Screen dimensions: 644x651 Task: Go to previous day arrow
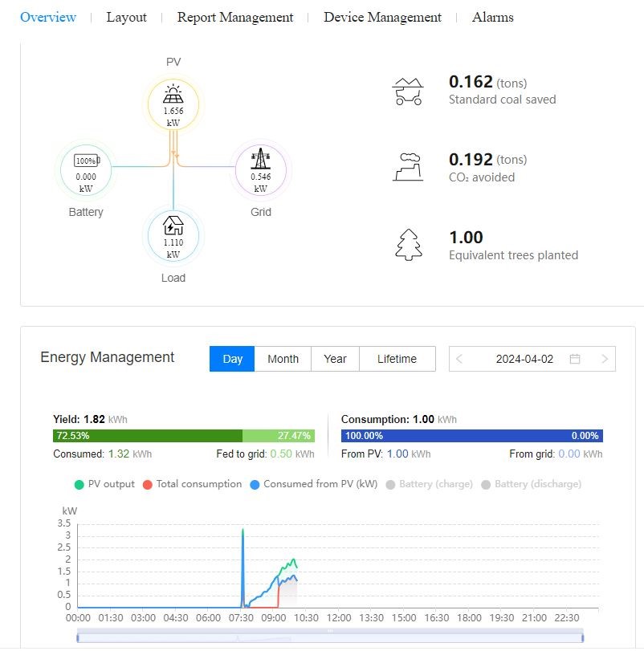(459, 359)
